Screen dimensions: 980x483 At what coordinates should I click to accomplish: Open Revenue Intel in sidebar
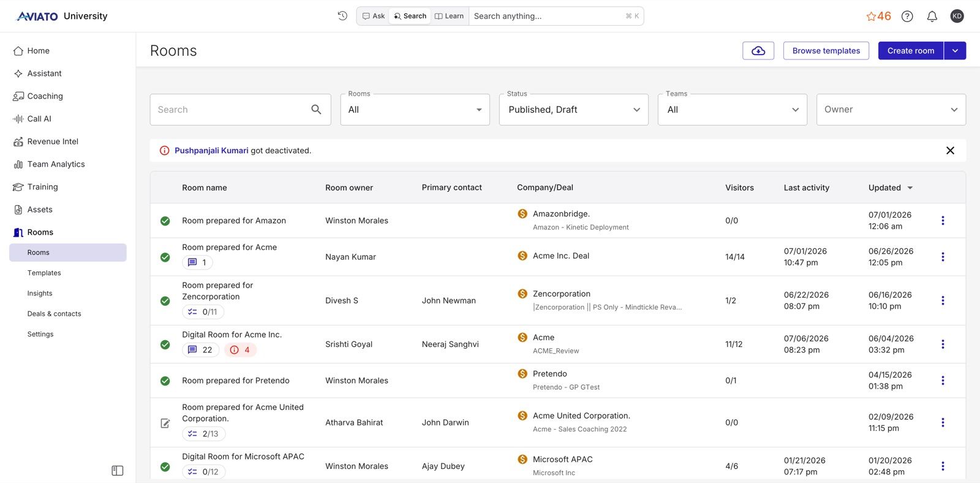53,142
